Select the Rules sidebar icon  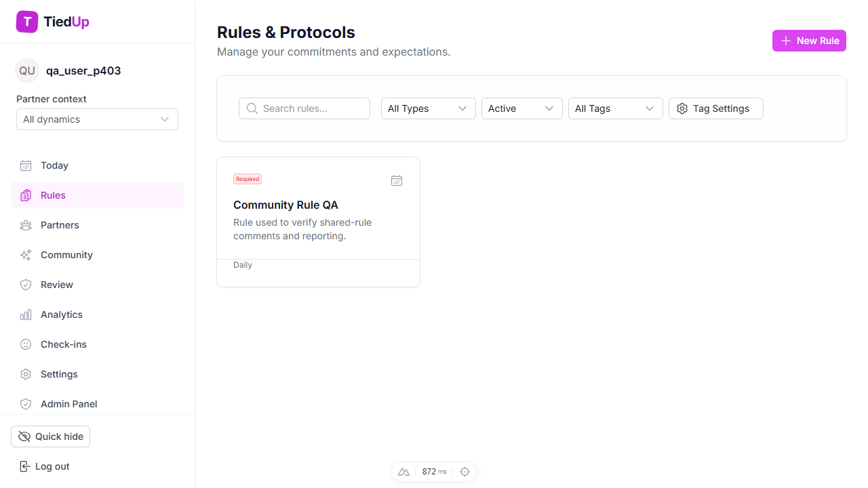point(25,195)
